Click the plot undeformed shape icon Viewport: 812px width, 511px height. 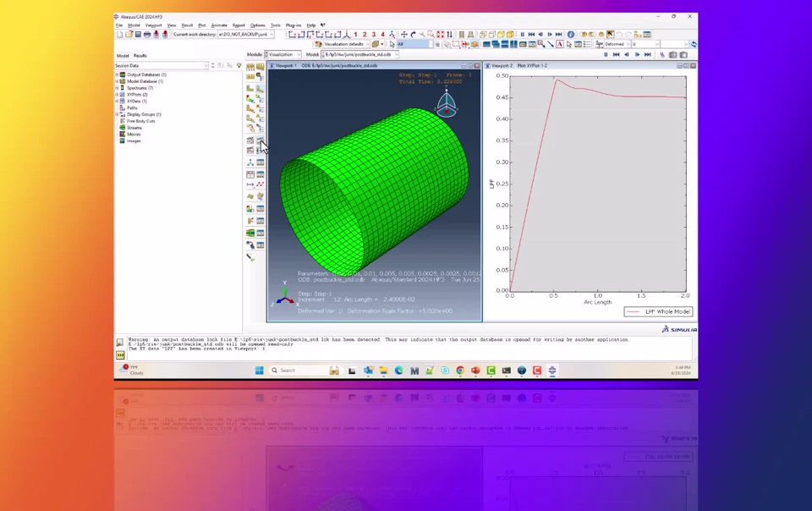tap(250, 89)
